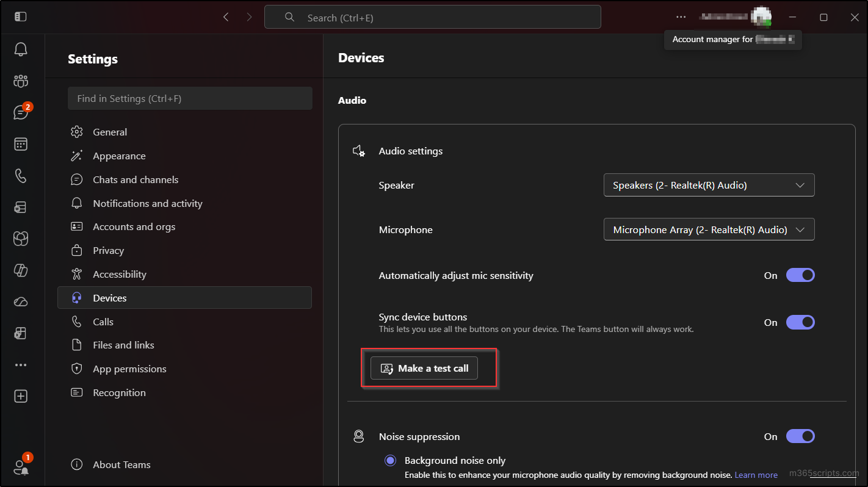Viewport: 868px width, 487px height.
Task: Open the Microphone device dropdown
Action: [709, 230]
